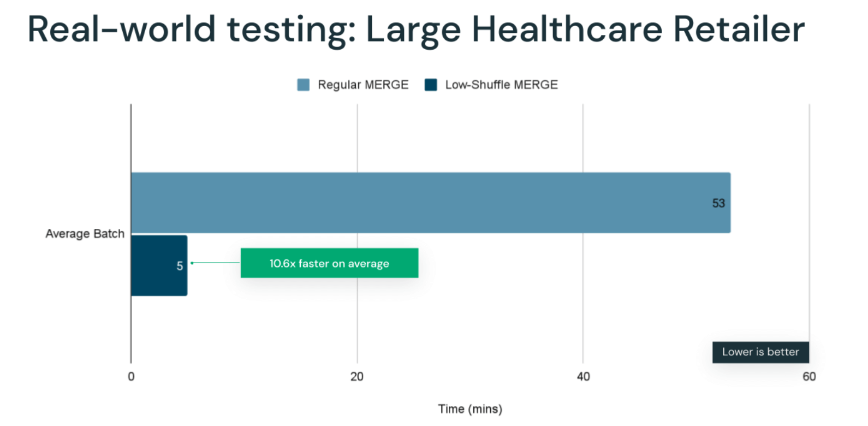Click the 40 tick label on x-axis

(583, 376)
